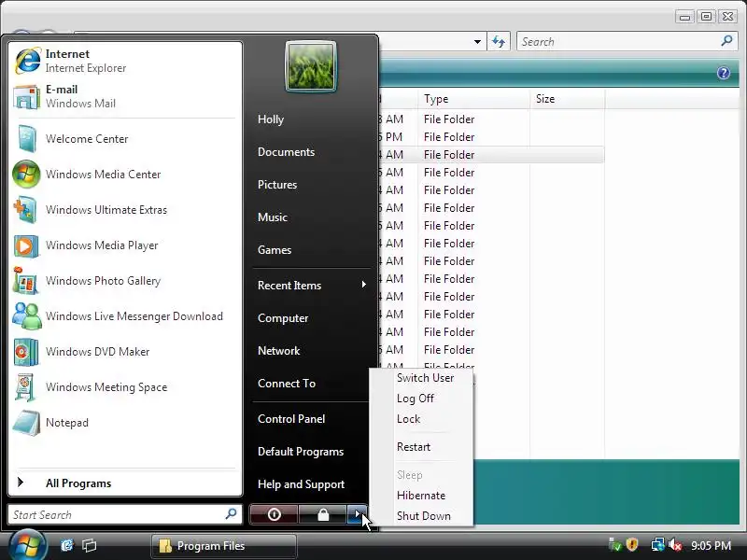This screenshot has width=747, height=560.
Task: Click the arrow next to the lock button
Action: point(358,514)
